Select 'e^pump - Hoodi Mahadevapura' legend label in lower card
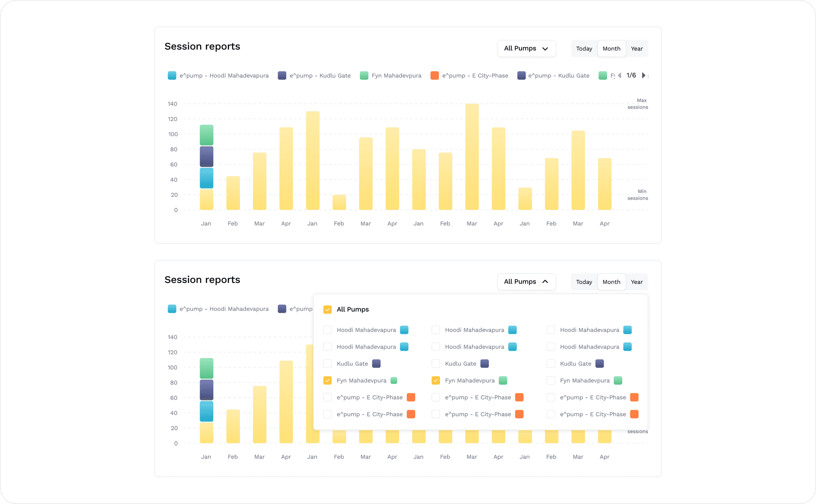This screenshot has width=816, height=504. pyautogui.click(x=224, y=309)
